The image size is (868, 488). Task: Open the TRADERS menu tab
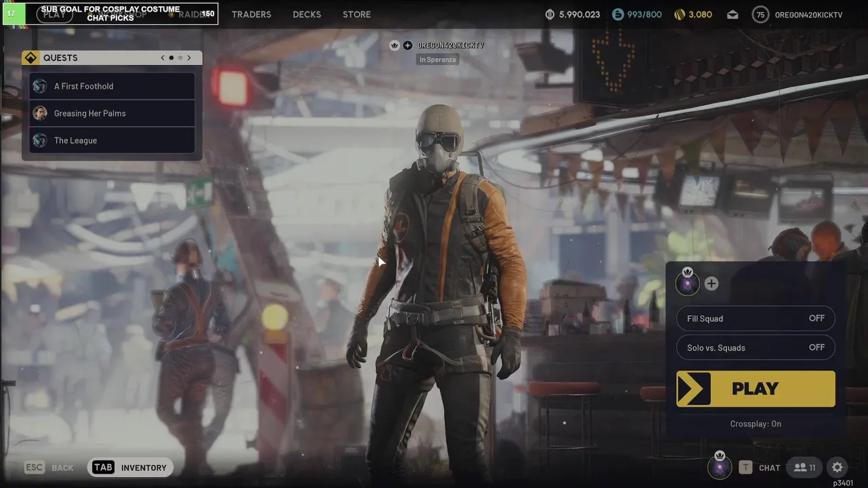click(x=251, y=14)
